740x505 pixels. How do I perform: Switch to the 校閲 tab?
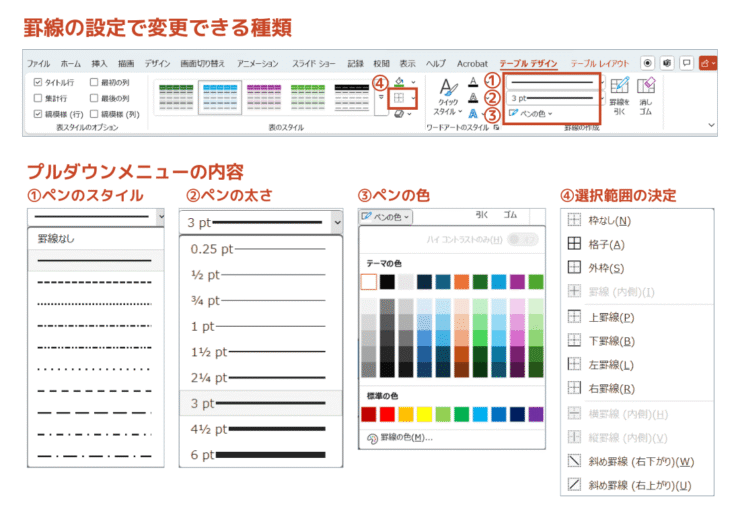[x=381, y=63]
